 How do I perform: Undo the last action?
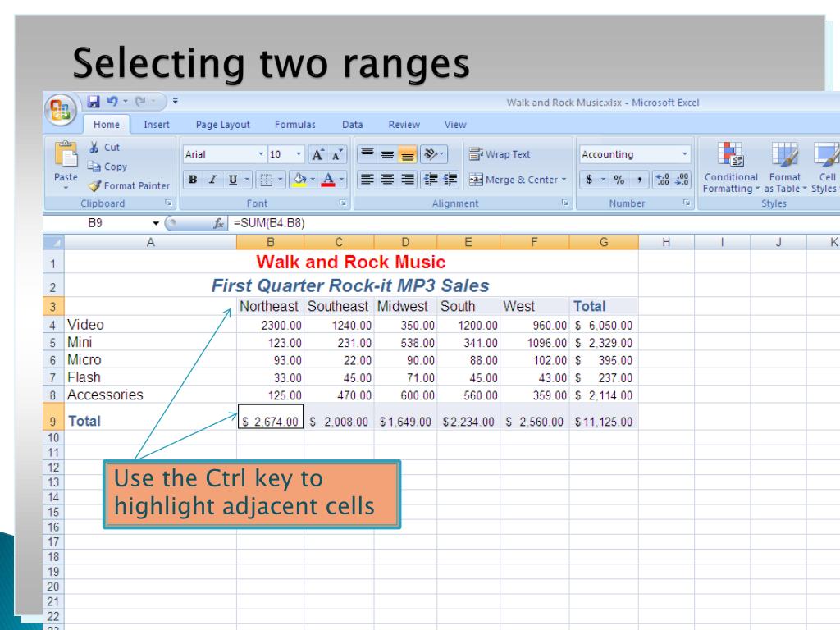pos(112,101)
